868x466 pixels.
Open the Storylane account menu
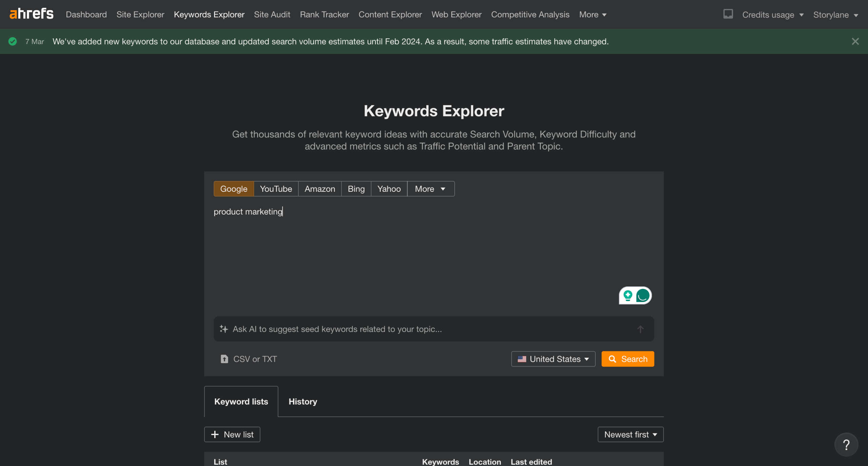click(835, 15)
